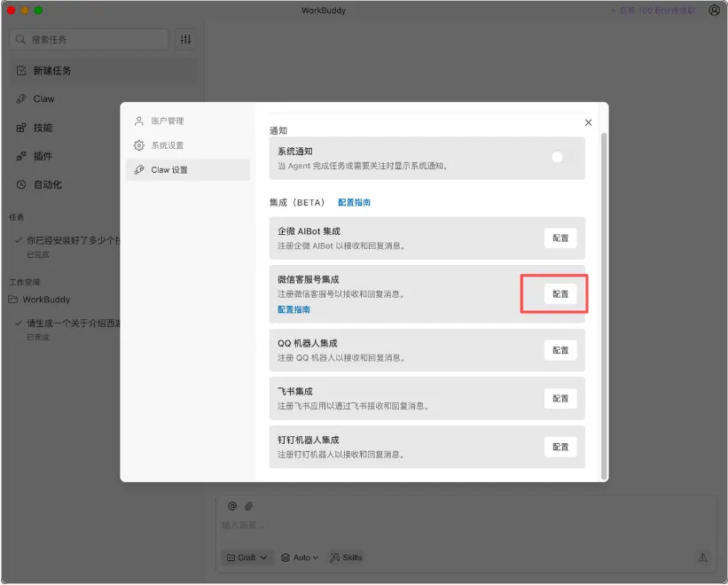
Task: Click the 飞书集成 title text
Action: [x=295, y=392]
